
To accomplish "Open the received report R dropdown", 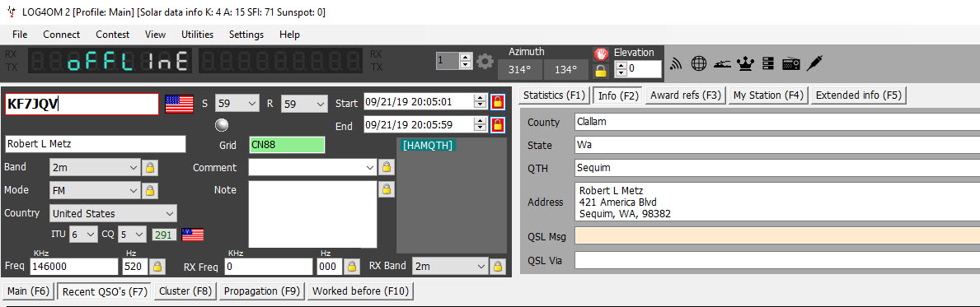I will pos(304,104).
